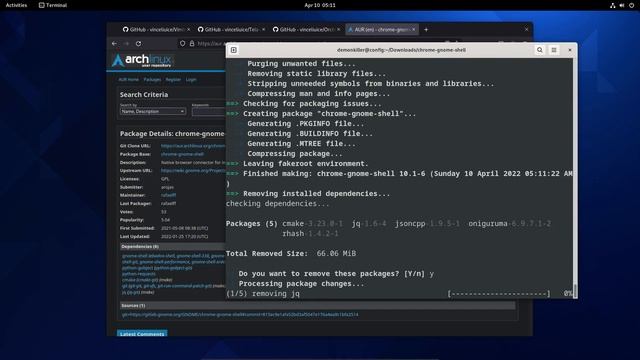Viewport: 640px width, 360px height.
Task: Open a new browser tab with plus
Action: [426, 29]
